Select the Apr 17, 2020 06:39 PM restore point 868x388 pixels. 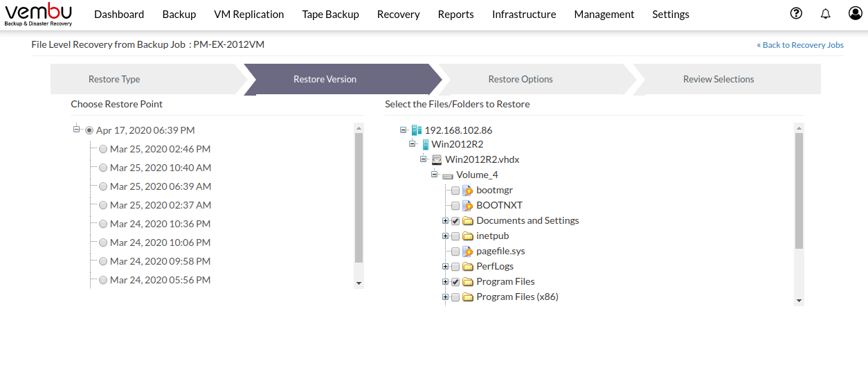click(x=89, y=130)
